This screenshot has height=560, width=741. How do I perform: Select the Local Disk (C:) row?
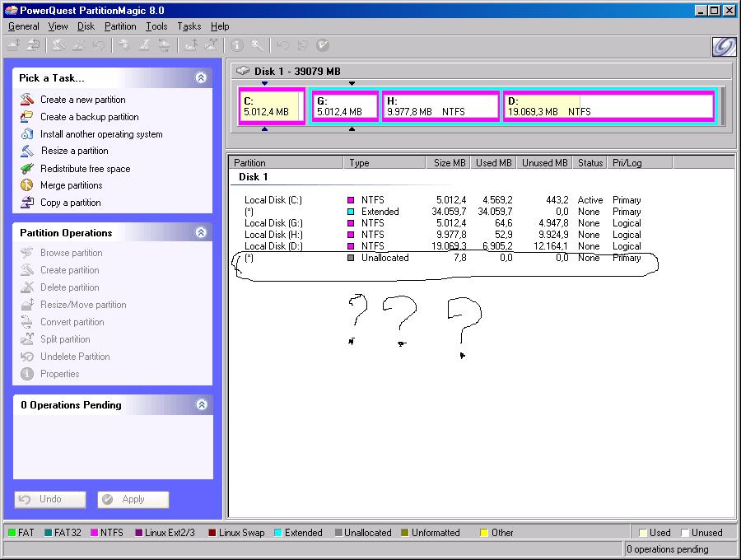point(443,200)
